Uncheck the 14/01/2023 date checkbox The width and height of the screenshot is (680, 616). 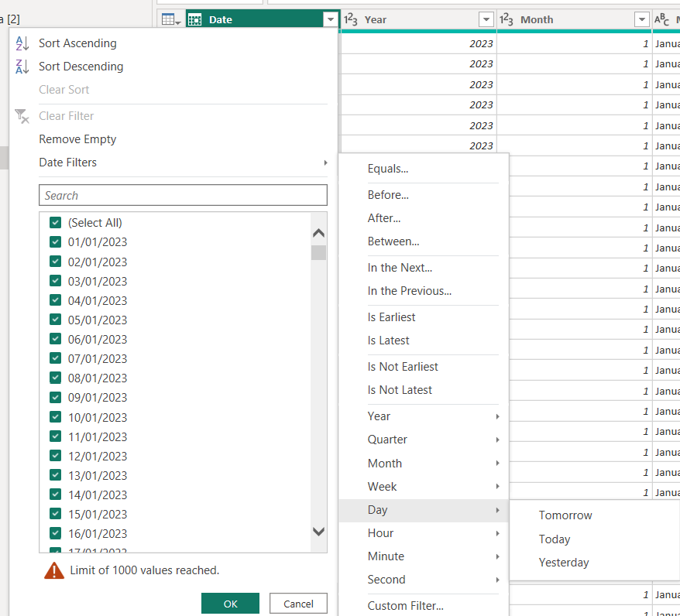tap(56, 495)
